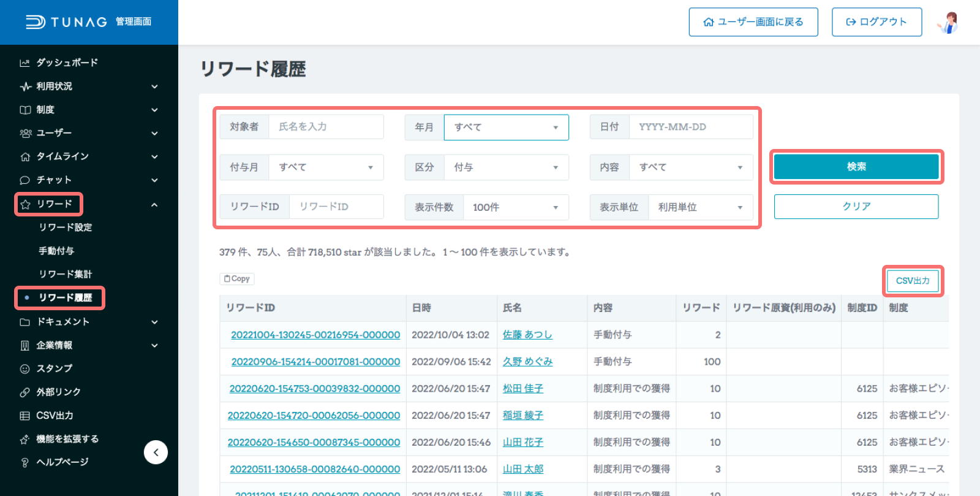
Task: Click the ログアウト button
Action: (x=876, y=22)
